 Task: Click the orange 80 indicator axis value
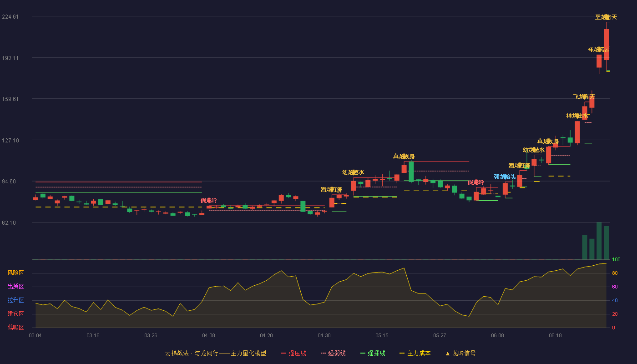(614, 273)
